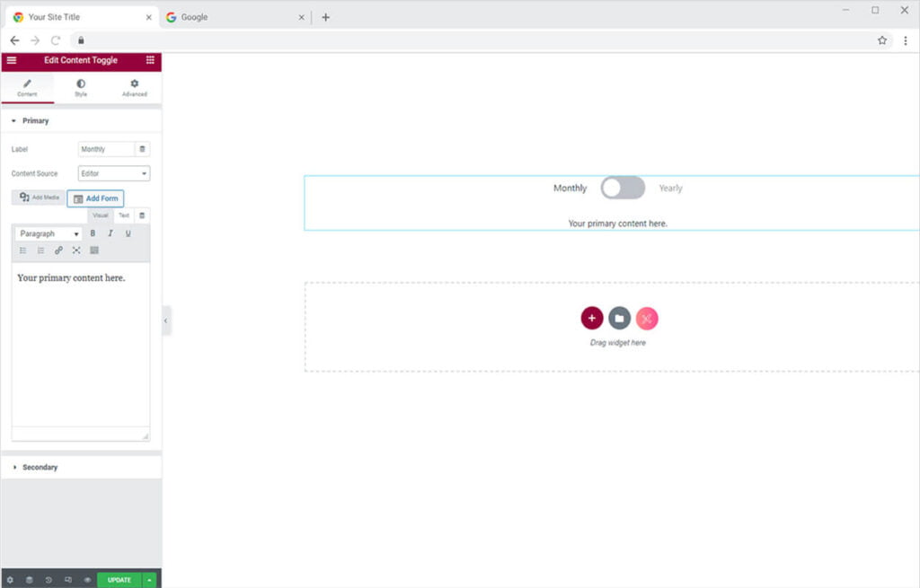
Task: Open the Elementor hamburger menu
Action: [x=12, y=60]
